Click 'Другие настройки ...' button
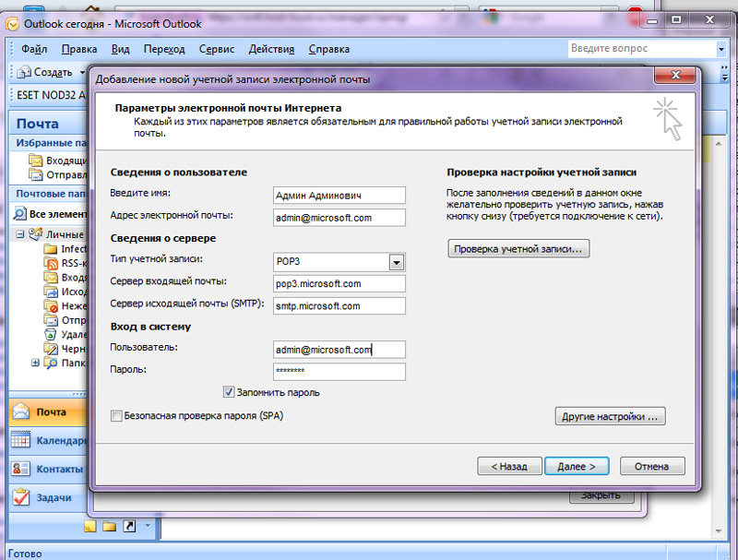The image size is (738, 560). point(610,416)
